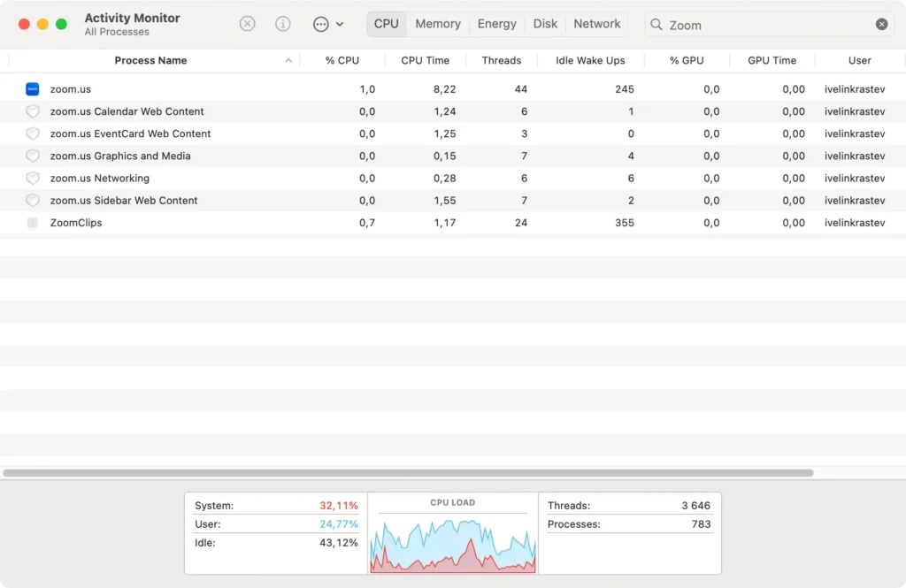Click the shield icon for zoom.us Sidebar Web Content
Screen dimensions: 906x588
click(x=33, y=201)
